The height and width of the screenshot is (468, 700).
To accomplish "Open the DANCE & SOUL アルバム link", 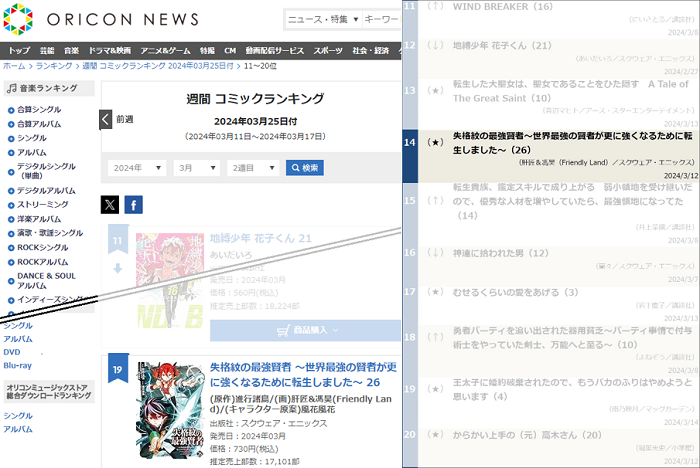I will [46, 281].
